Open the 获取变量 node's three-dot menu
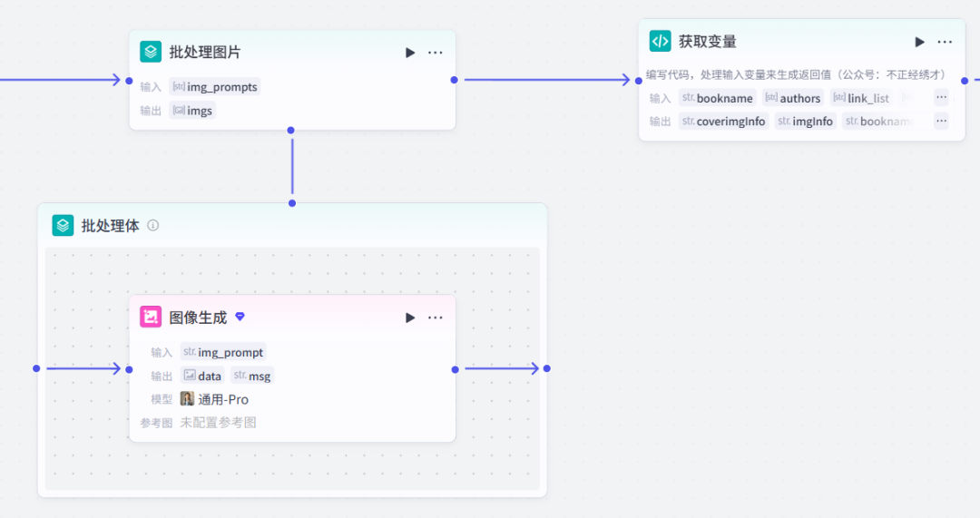 [945, 42]
